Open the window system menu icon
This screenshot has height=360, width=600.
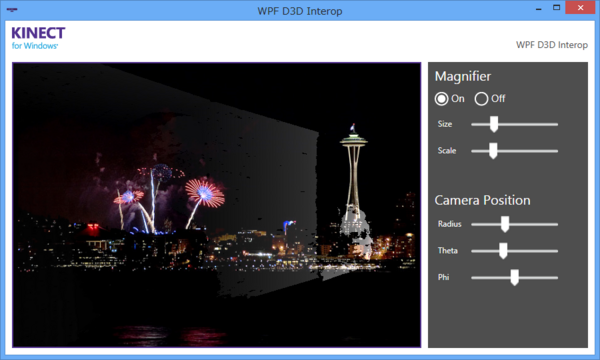[12, 10]
